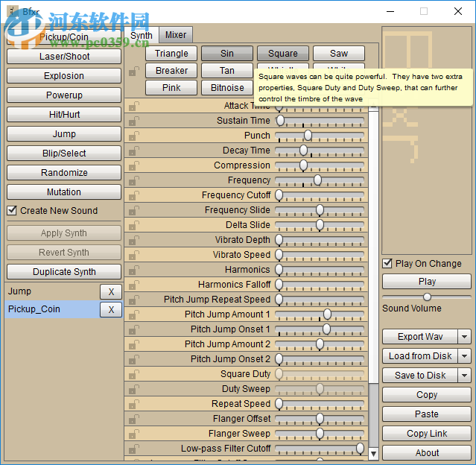Toggle the lock icon for Flanger Sweep
The width and height of the screenshot is (476, 465).
[x=134, y=434]
